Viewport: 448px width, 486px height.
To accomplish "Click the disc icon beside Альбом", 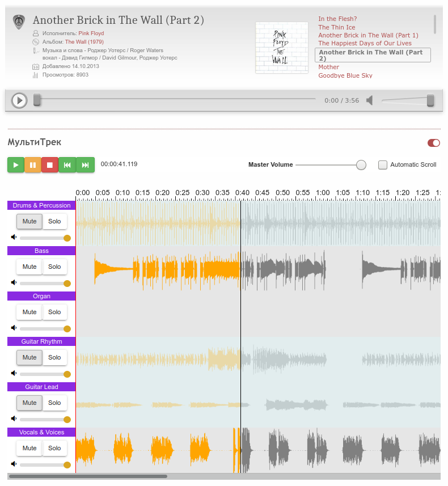I will tap(36, 42).
